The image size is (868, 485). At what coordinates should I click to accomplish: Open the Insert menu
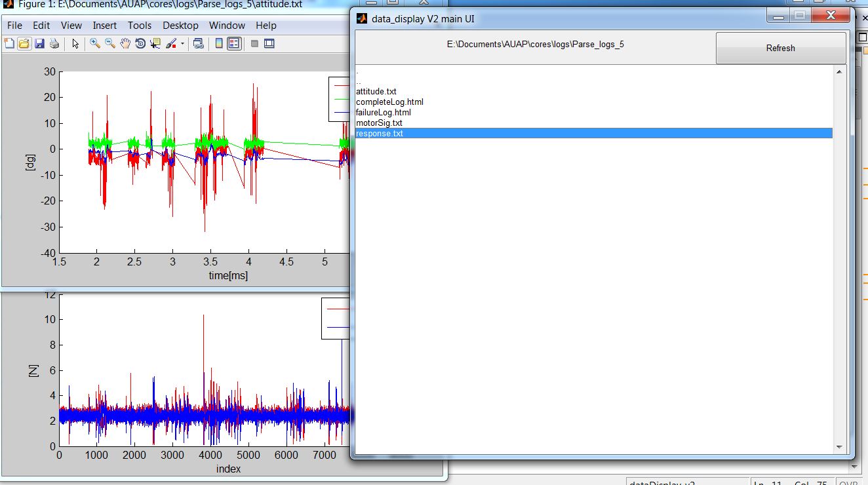click(104, 26)
